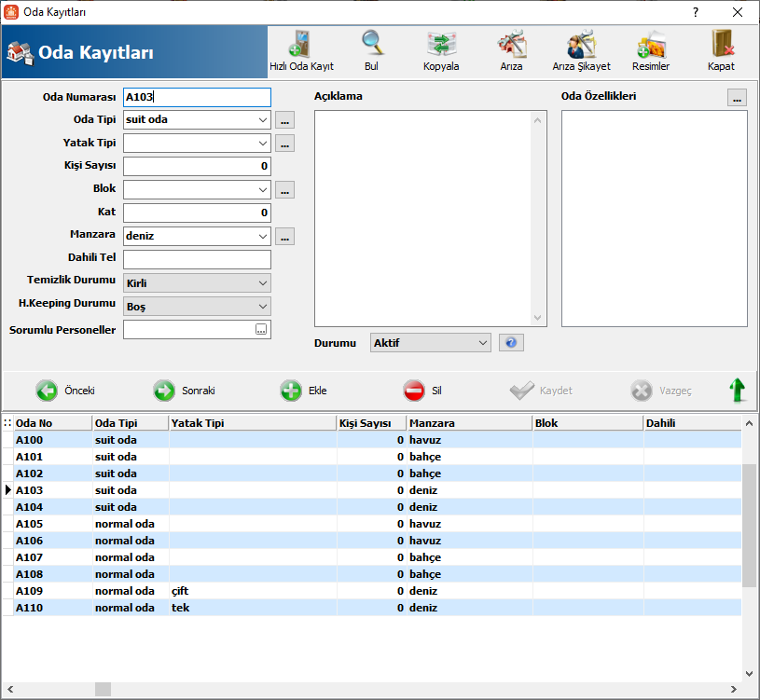Click the Oda Tipi column header
The image size is (760, 700).
click(x=131, y=423)
